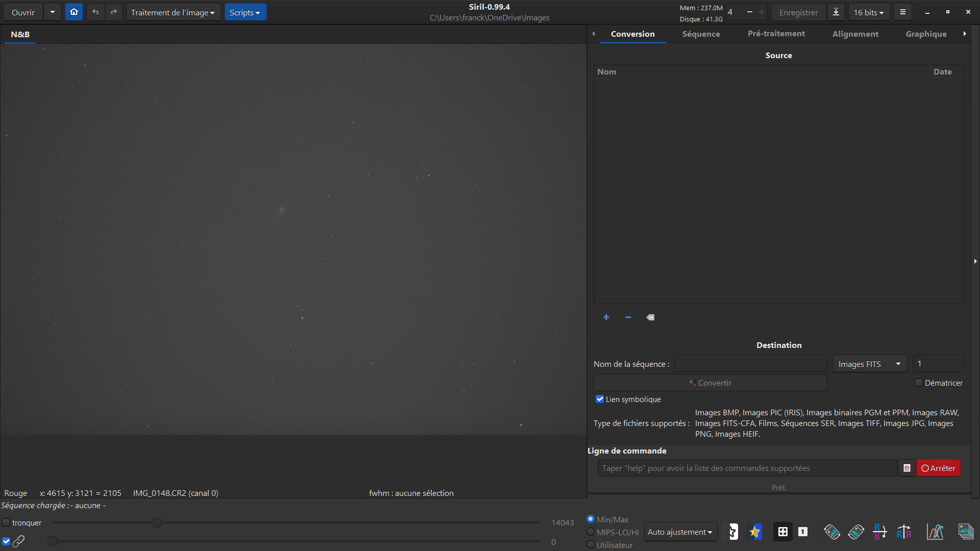Open the Images FITS format dropdown
Viewport: 980px width, 551px height.
pos(869,364)
